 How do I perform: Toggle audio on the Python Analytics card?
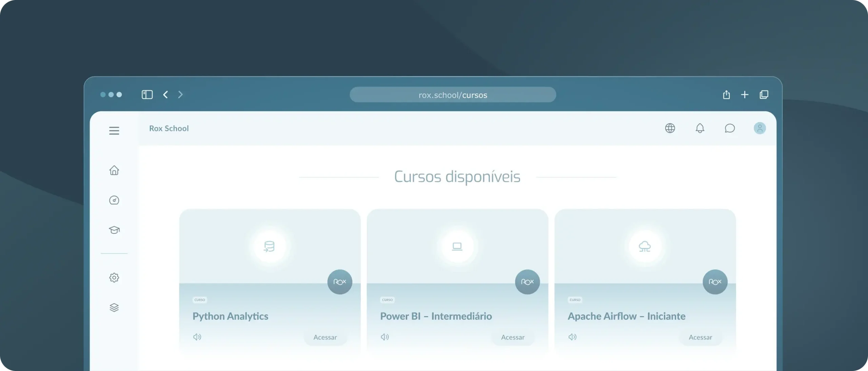(x=197, y=337)
